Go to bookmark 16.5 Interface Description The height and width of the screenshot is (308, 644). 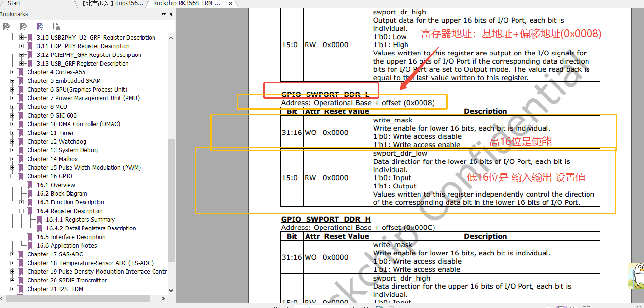[71, 237]
